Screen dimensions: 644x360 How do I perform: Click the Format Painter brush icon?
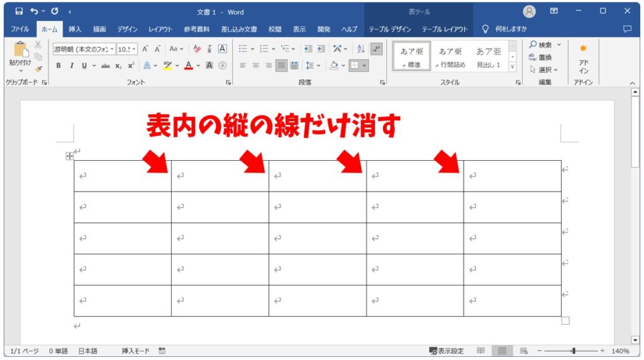pyautogui.click(x=38, y=69)
